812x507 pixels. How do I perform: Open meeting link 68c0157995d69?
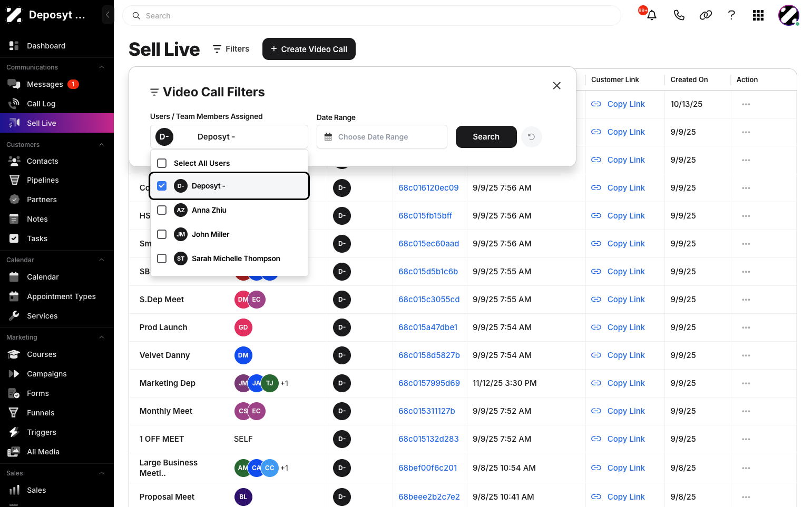(429, 383)
